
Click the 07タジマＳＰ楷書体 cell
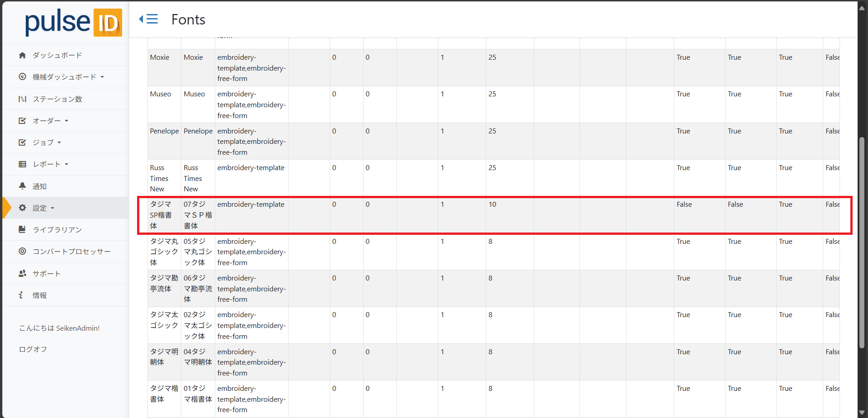(x=198, y=215)
